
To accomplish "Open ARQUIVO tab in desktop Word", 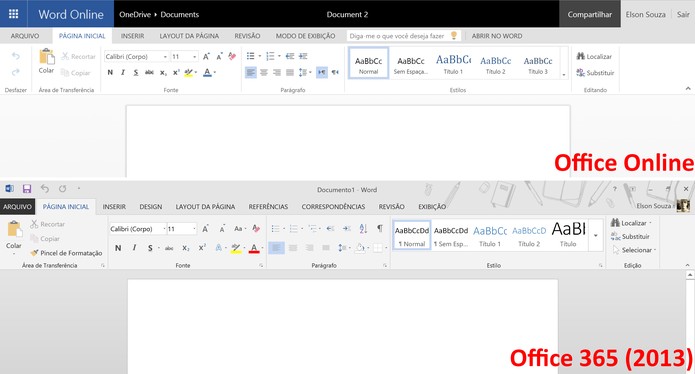I will point(17,206).
